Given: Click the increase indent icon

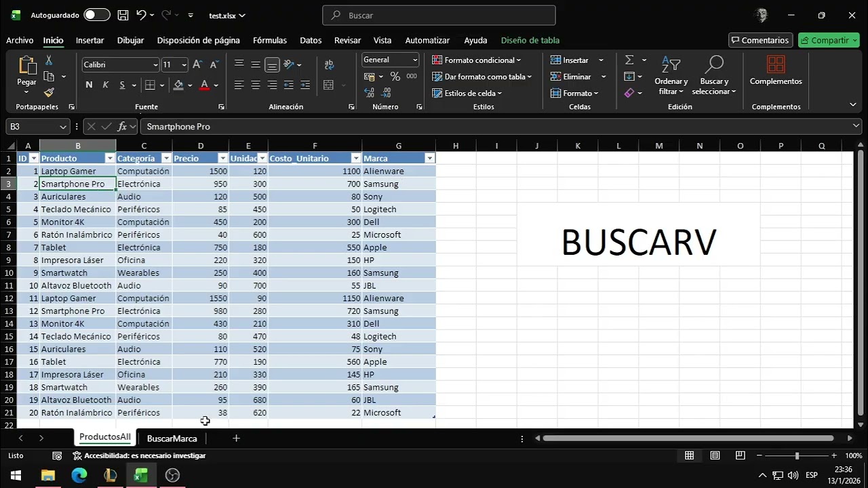Looking at the screenshot, I should pos(305,85).
